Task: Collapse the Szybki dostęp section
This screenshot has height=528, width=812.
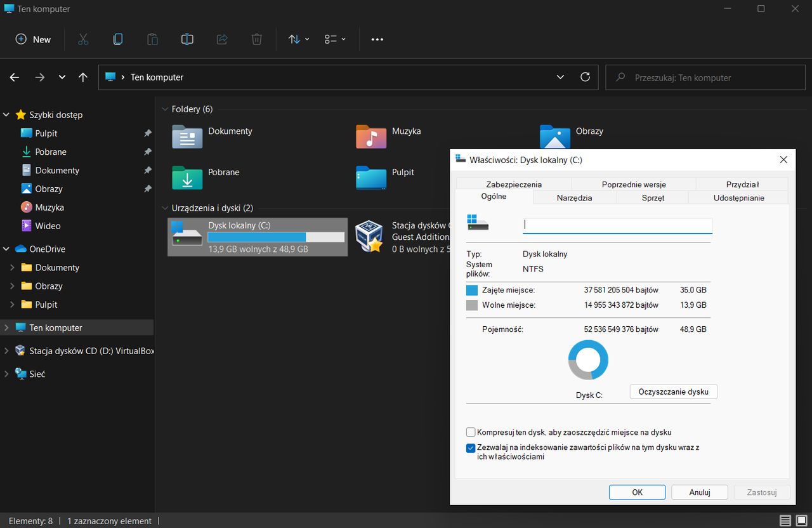Action: 6,115
